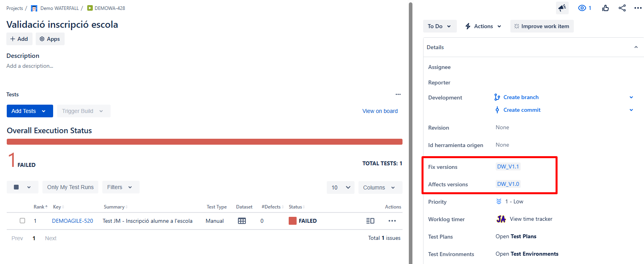Click the red overall execution status bar
This screenshot has height=264, width=644.
point(205,142)
